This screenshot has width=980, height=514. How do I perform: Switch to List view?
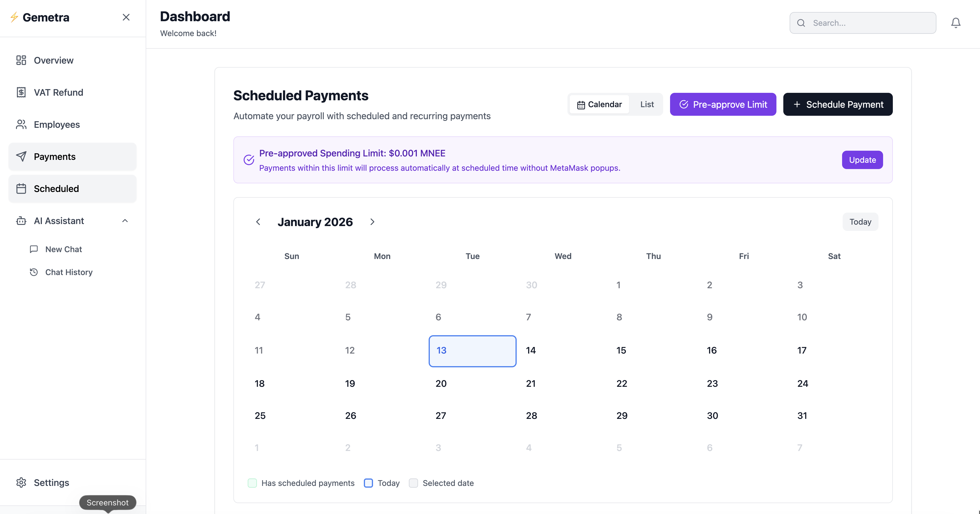(x=647, y=104)
